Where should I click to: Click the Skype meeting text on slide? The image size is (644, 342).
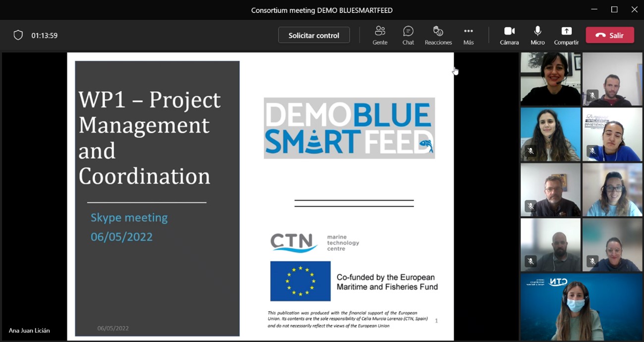coord(129,218)
